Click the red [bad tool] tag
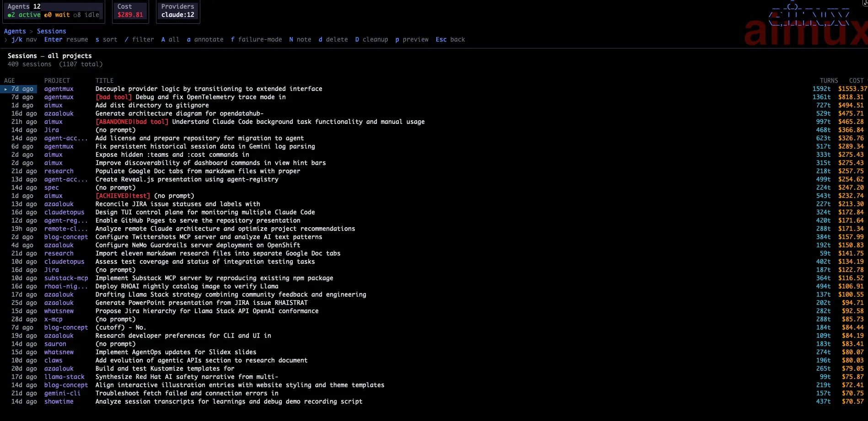The image size is (868, 421). coord(113,97)
